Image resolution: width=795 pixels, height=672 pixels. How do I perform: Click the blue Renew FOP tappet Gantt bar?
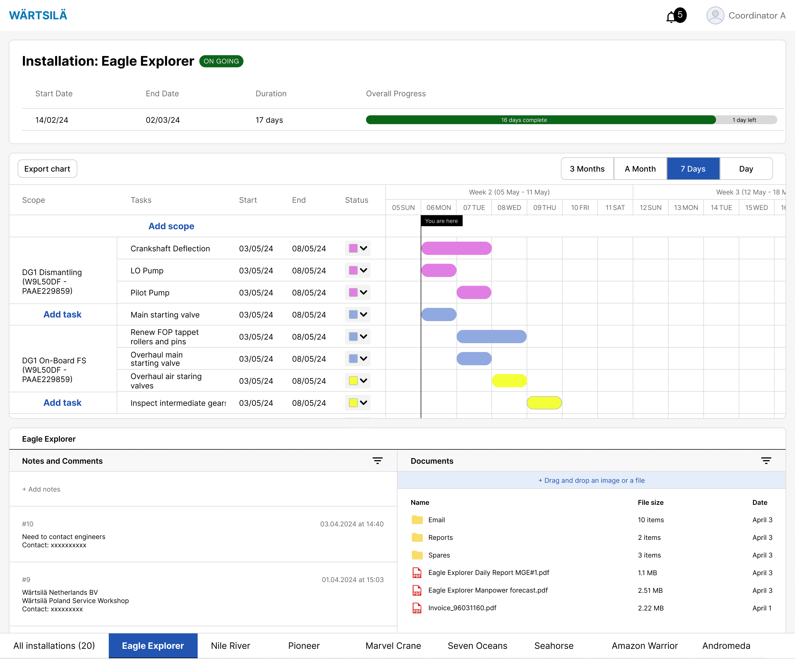[492, 337]
